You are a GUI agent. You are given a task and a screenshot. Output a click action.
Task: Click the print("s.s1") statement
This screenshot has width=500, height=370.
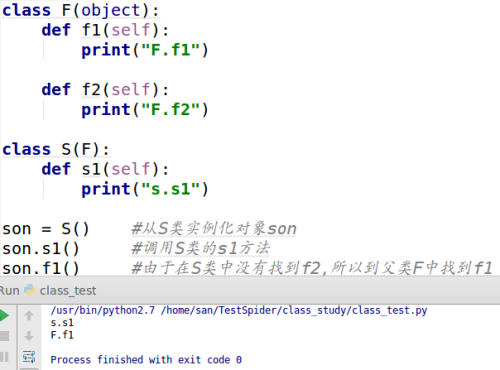coord(145,189)
